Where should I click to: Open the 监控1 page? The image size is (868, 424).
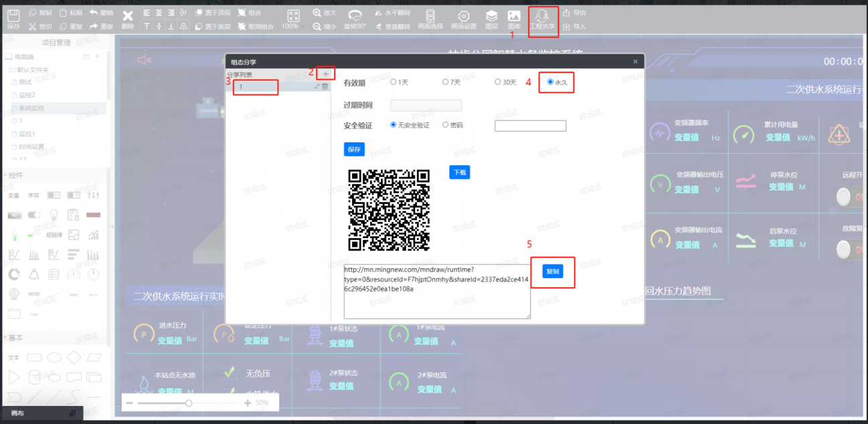coord(23,134)
